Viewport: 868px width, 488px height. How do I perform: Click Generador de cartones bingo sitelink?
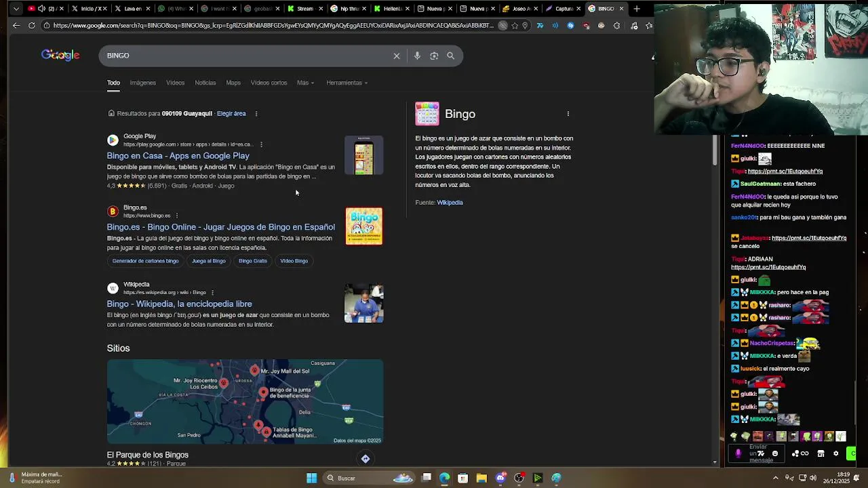point(145,261)
